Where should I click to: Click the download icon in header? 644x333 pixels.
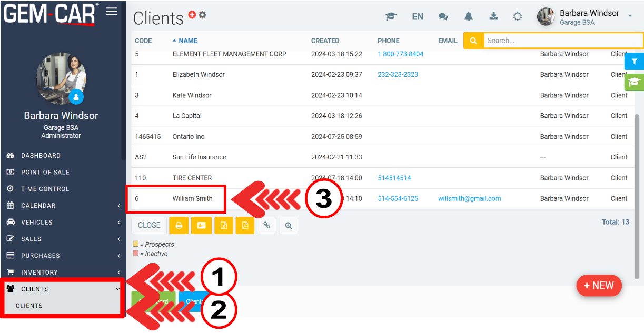tap(493, 16)
